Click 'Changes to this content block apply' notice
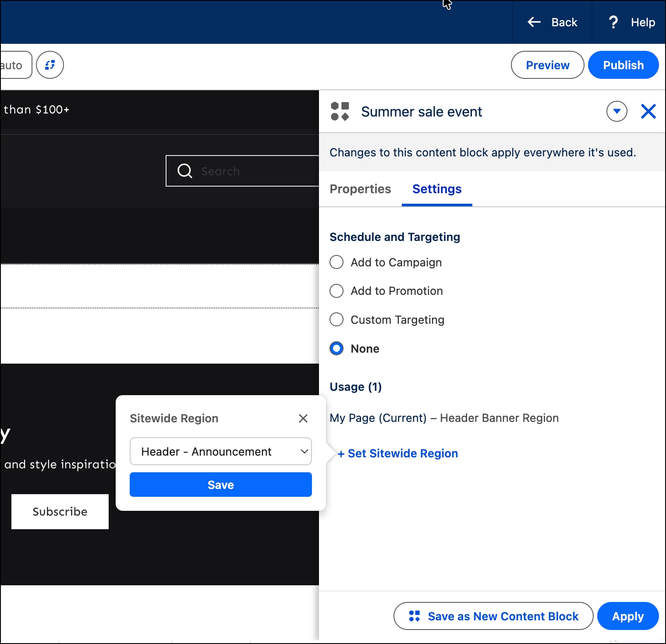This screenshot has width=666, height=644. (x=482, y=152)
